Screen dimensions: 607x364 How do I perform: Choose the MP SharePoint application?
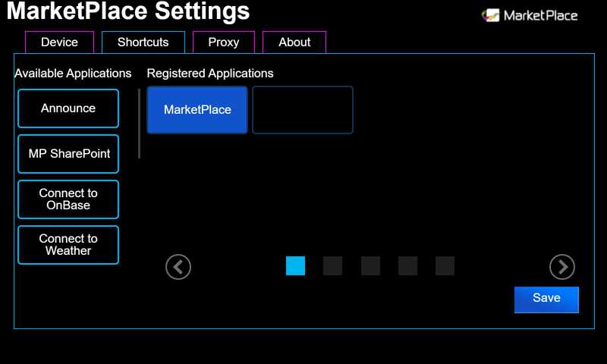[68, 154]
